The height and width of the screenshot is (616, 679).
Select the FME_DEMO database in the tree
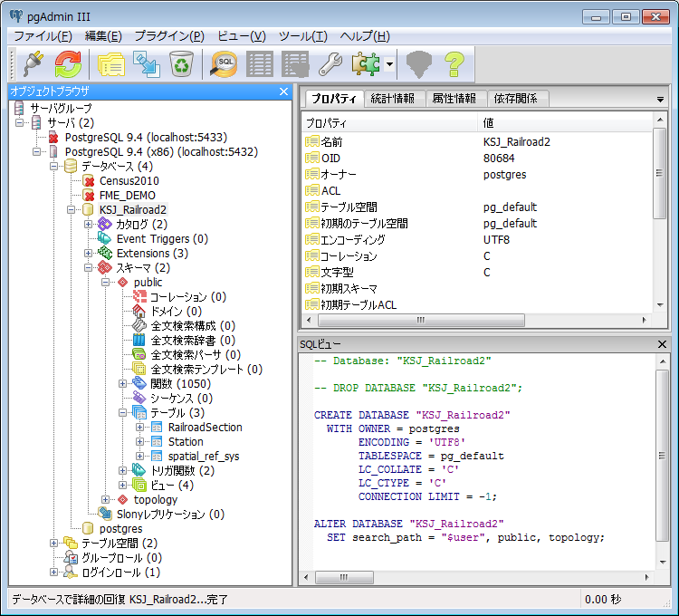coord(128,196)
